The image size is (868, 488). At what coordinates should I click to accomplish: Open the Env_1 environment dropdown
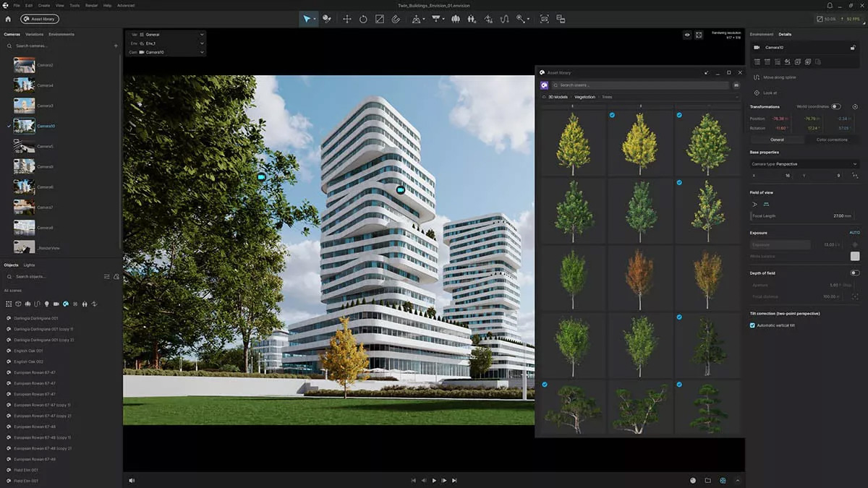pyautogui.click(x=166, y=43)
